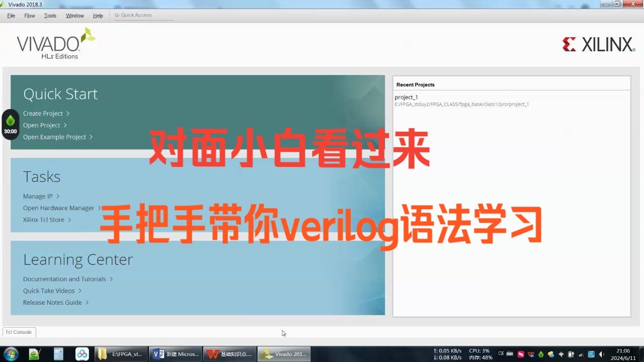
Task: Click the project_1 path text
Action: [462, 105]
